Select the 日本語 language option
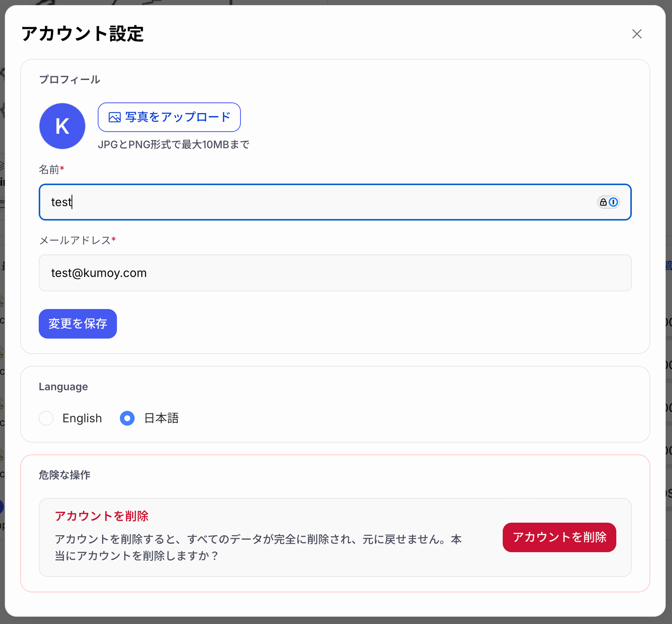Image resolution: width=672 pixels, height=624 pixels. pos(127,418)
